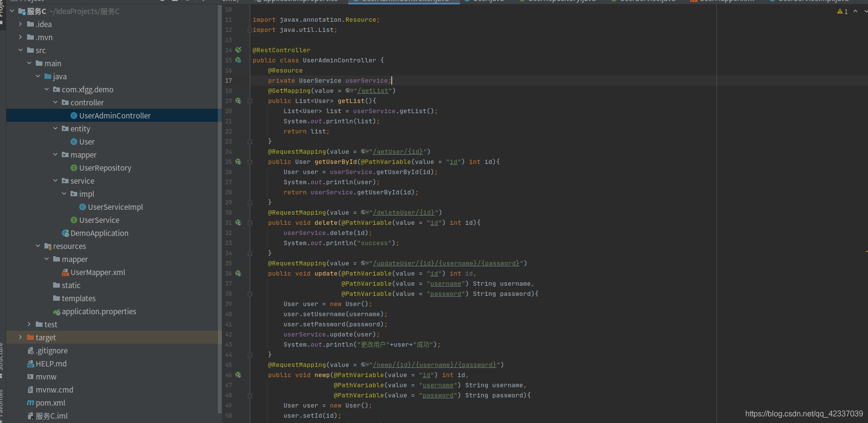The width and height of the screenshot is (868, 423).
Task: Collapse the 服务C project root
Action: 12,11
